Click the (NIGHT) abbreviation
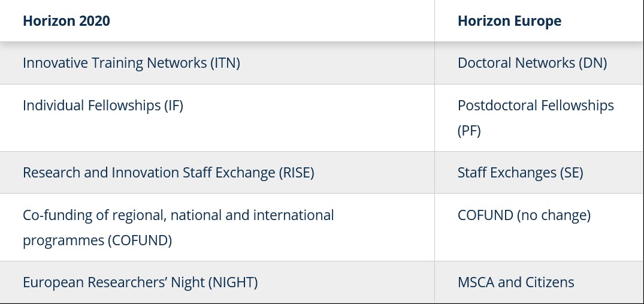The height and width of the screenshot is (304, 644). (232, 282)
